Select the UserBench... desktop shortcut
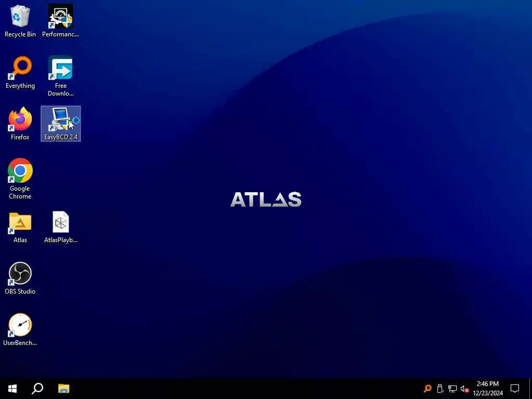This screenshot has height=399, width=532. point(20,329)
